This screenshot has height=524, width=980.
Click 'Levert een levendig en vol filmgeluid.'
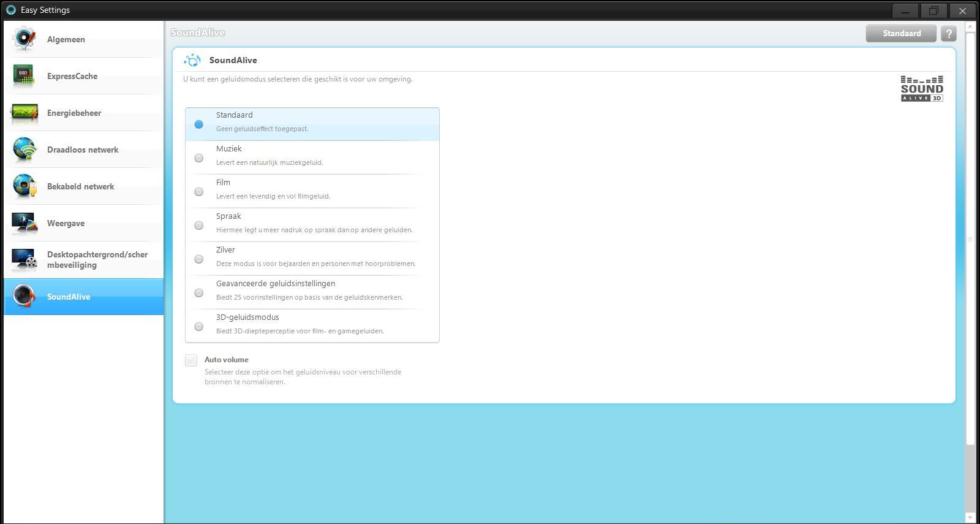tap(273, 196)
